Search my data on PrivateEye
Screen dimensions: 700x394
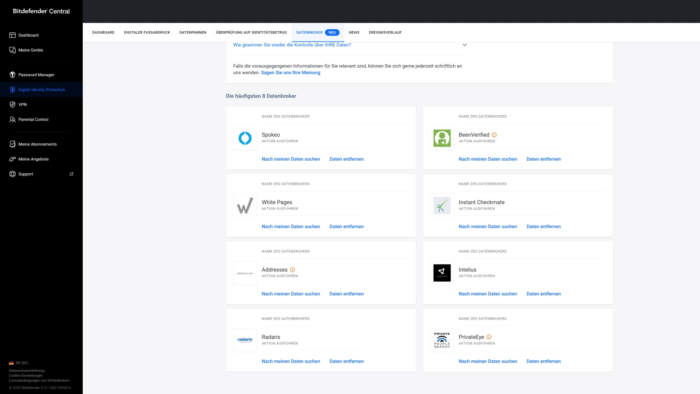(488, 361)
